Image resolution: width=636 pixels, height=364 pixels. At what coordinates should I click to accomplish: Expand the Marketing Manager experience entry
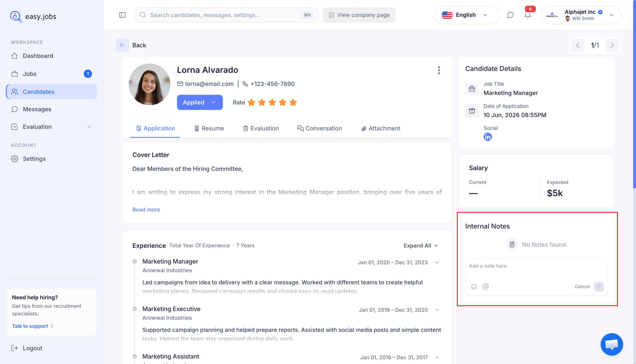click(437, 262)
